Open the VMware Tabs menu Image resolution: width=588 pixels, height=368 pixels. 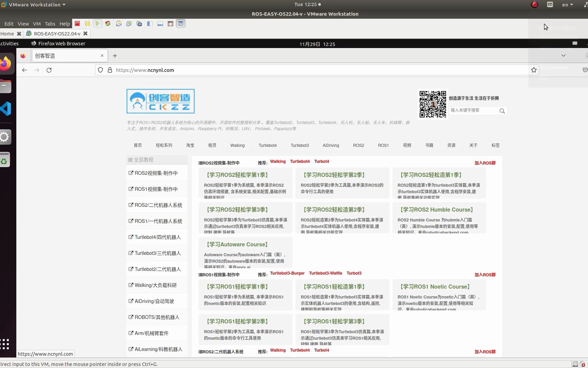coord(50,24)
